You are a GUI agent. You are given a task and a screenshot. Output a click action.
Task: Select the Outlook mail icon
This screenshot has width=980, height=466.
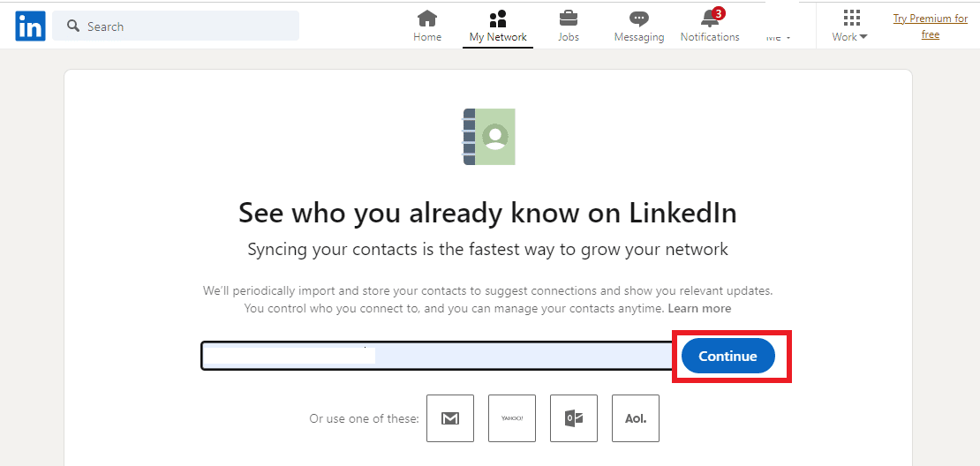(x=574, y=418)
